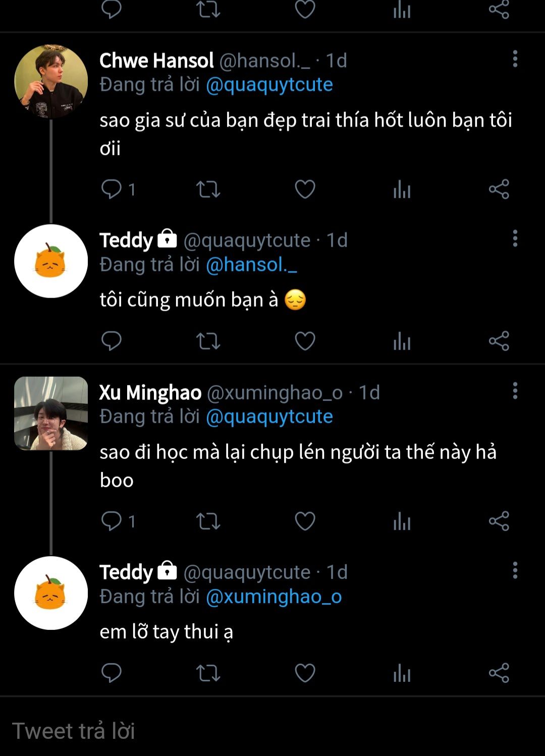
Task: Open @quaquytcute mention in Chwe Hansol's reply
Action: pyautogui.click(x=269, y=85)
